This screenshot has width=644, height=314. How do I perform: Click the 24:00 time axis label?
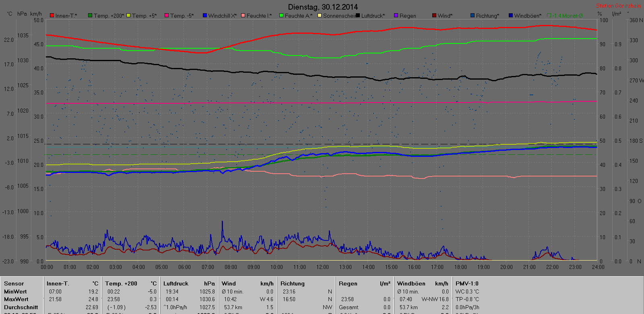pos(598,267)
